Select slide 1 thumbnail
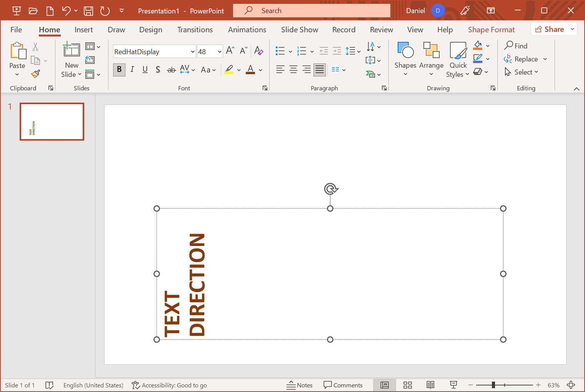This screenshot has height=392, width=585. (52, 121)
